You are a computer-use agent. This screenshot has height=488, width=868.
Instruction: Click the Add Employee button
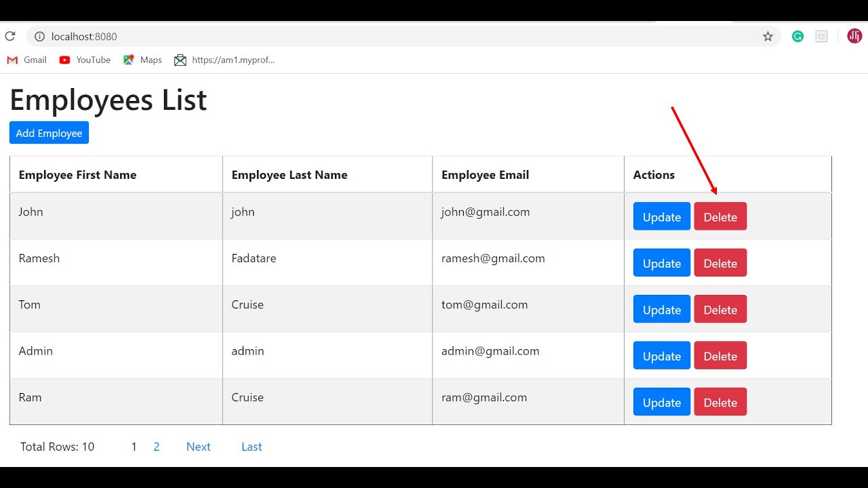pyautogui.click(x=49, y=133)
